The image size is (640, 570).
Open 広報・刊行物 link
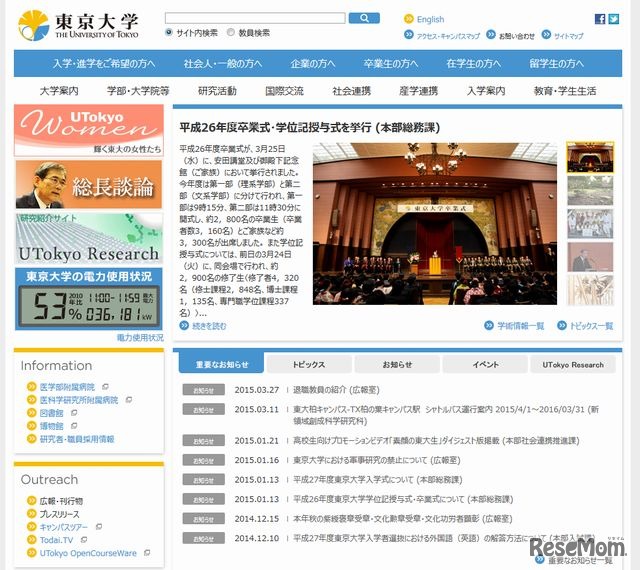(61, 501)
